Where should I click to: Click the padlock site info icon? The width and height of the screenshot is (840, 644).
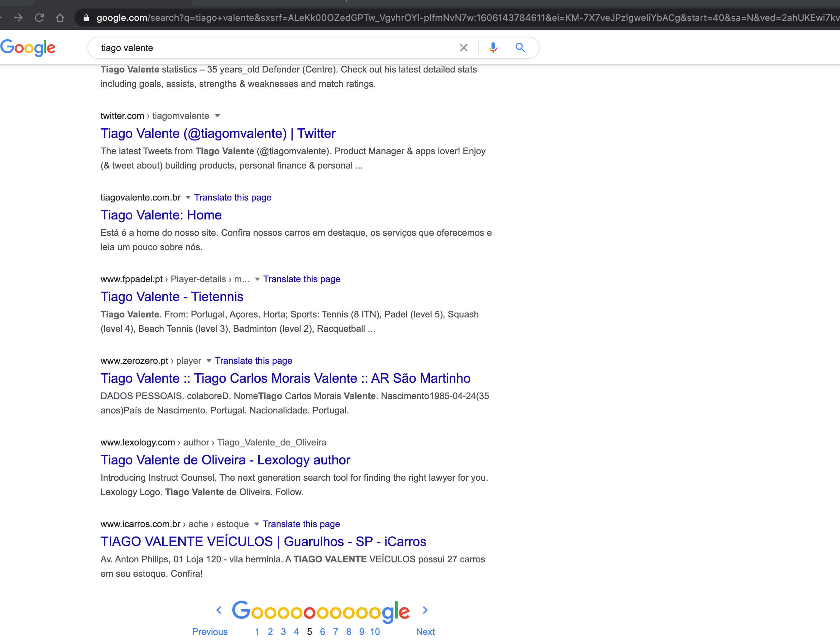(86, 18)
